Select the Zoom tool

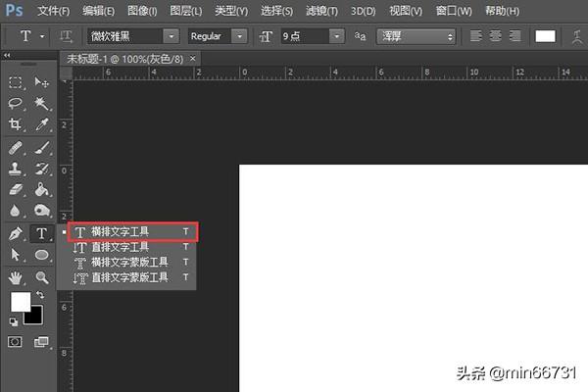point(41,278)
